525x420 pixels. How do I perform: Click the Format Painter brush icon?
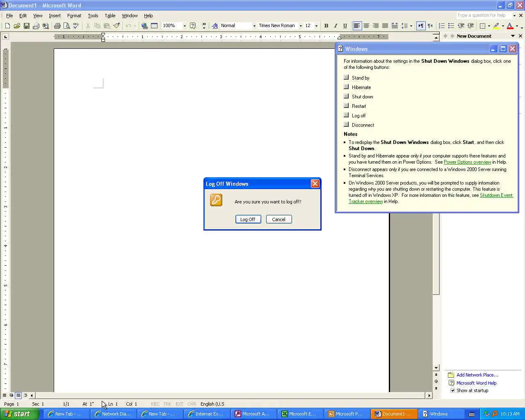pyautogui.click(x=116, y=26)
